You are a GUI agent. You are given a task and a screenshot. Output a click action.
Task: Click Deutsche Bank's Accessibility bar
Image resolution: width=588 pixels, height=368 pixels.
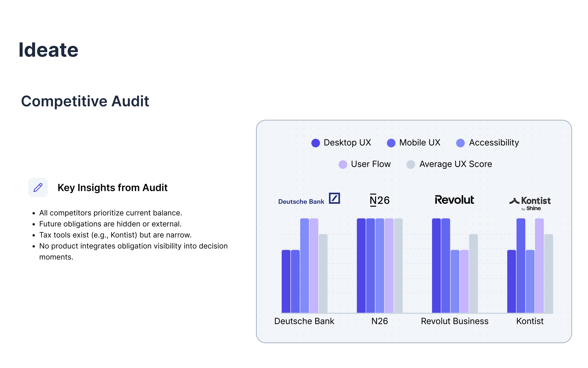304,266
